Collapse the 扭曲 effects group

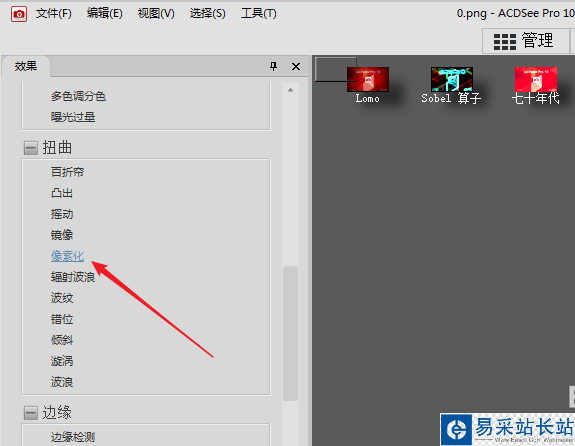31,148
